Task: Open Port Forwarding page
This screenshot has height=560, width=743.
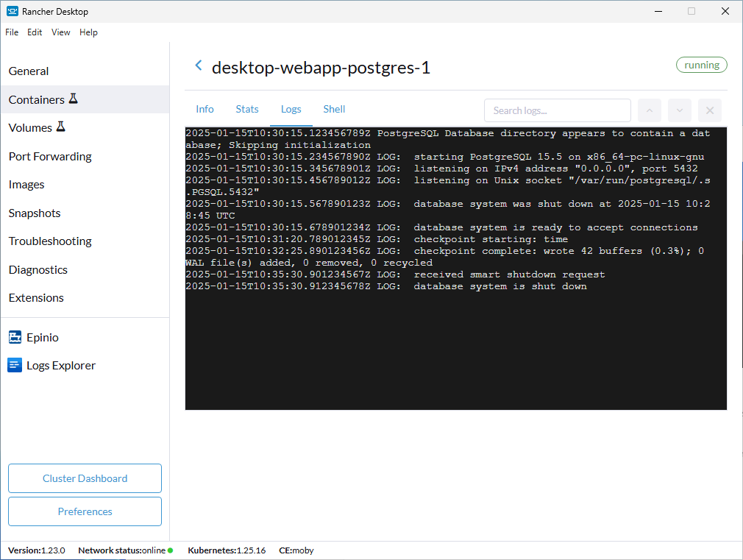Action: 85,157
